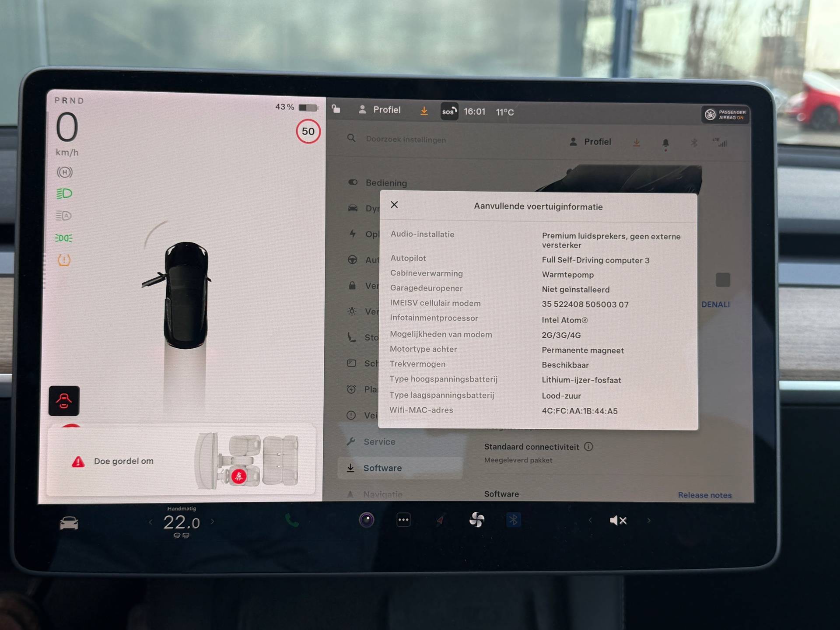Open the Release notes link
Viewport: 840px width, 630px height.
coord(704,495)
